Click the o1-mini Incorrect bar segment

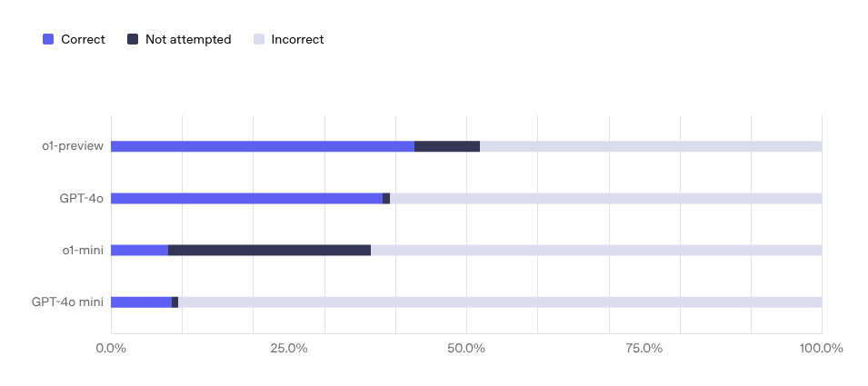pyautogui.click(x=595, y=250)
